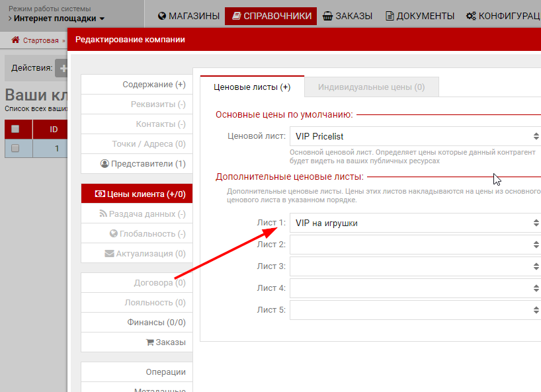The width and height of the screenshot is (541, 392).
Task: Click the document icon beside ДОКУМЕНТЫ
Action: click(x=390, y=16)
